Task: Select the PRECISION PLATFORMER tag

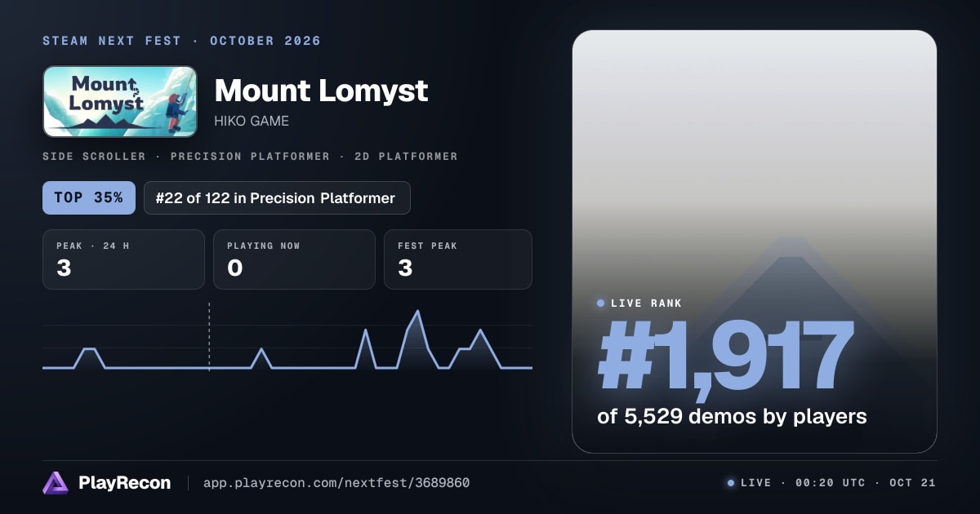Action: point(250,156)
